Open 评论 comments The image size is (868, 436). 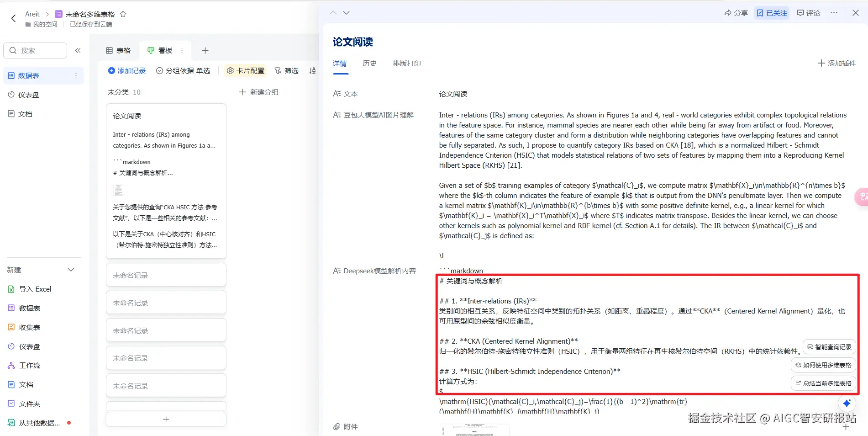[x=808, y=13]
